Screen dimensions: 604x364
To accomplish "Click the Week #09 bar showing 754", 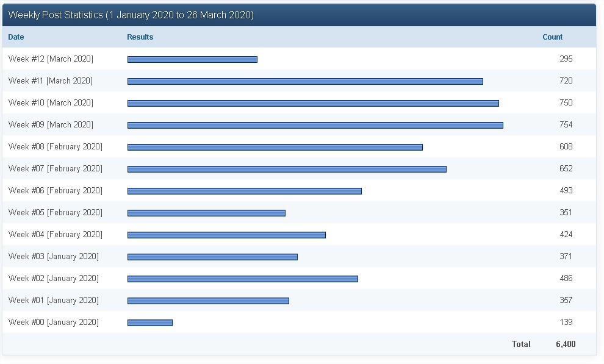I will pos(315,125).
